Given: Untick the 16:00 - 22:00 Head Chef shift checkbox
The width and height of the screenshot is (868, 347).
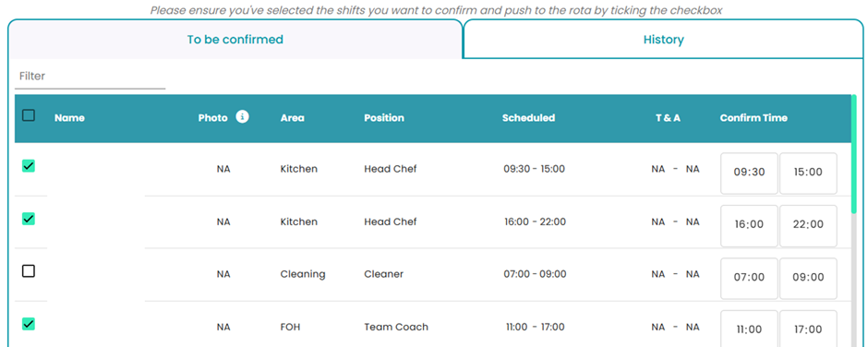Looking at the screenshot, I should pos(29,219).
